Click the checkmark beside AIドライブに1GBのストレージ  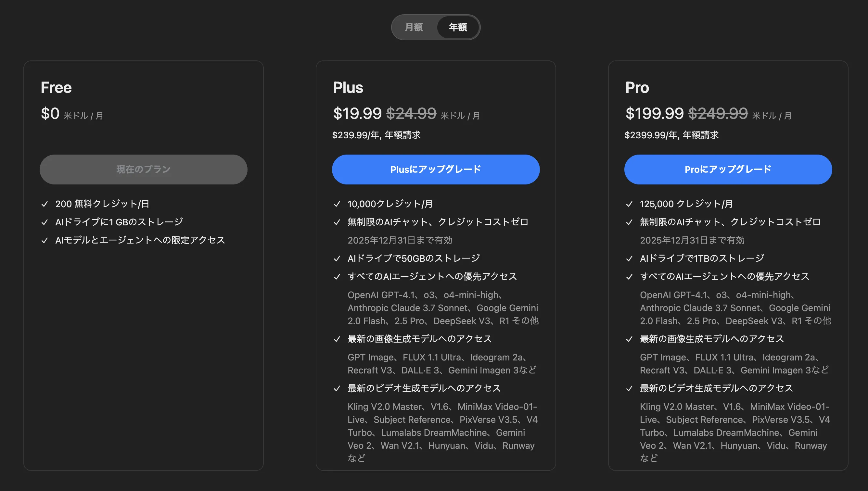[x=45, y=222]
